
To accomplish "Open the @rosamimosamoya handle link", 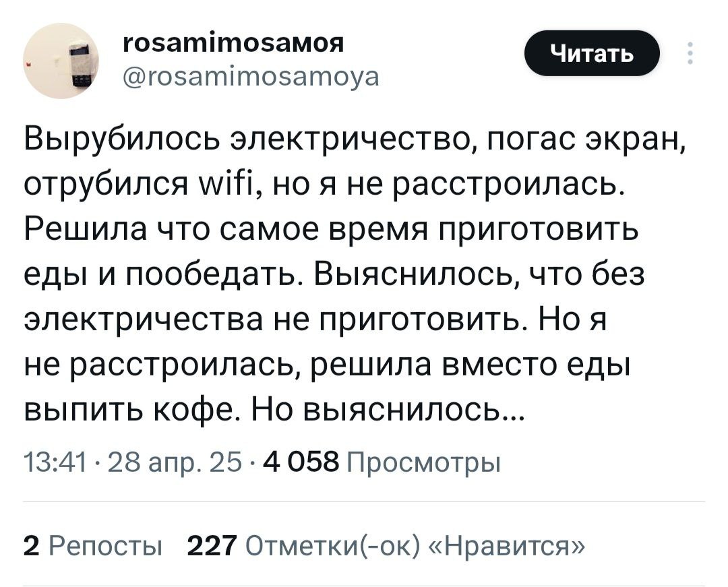I will (251, 77).
